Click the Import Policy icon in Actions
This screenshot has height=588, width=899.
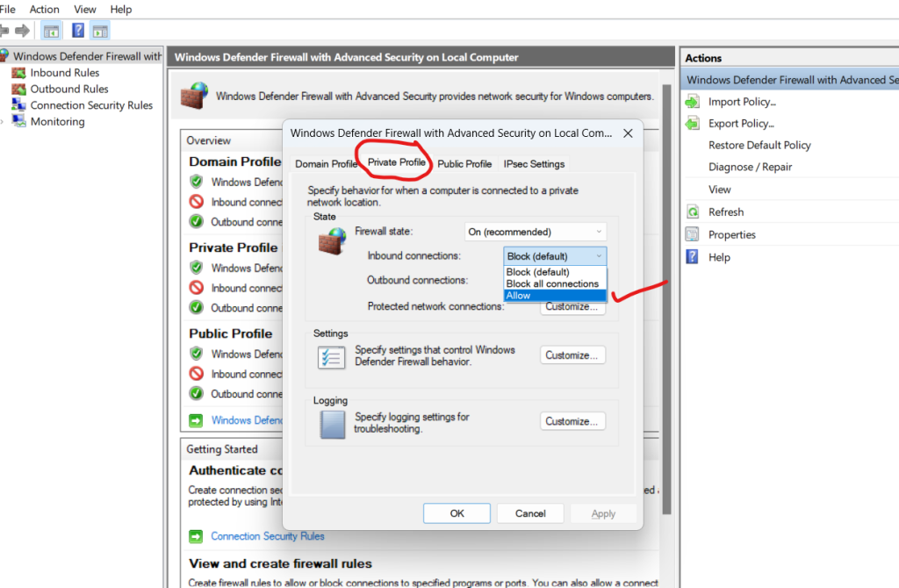click(693, 102)
